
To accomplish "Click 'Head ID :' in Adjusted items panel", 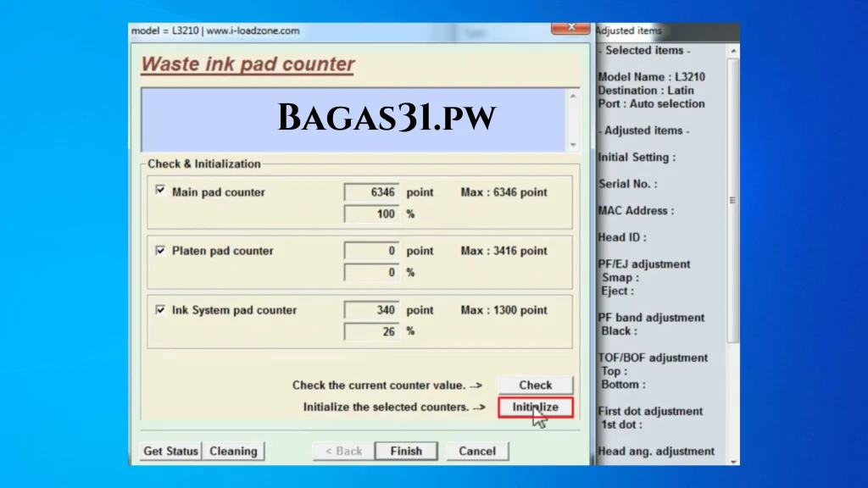I will (x=621, y=237).
